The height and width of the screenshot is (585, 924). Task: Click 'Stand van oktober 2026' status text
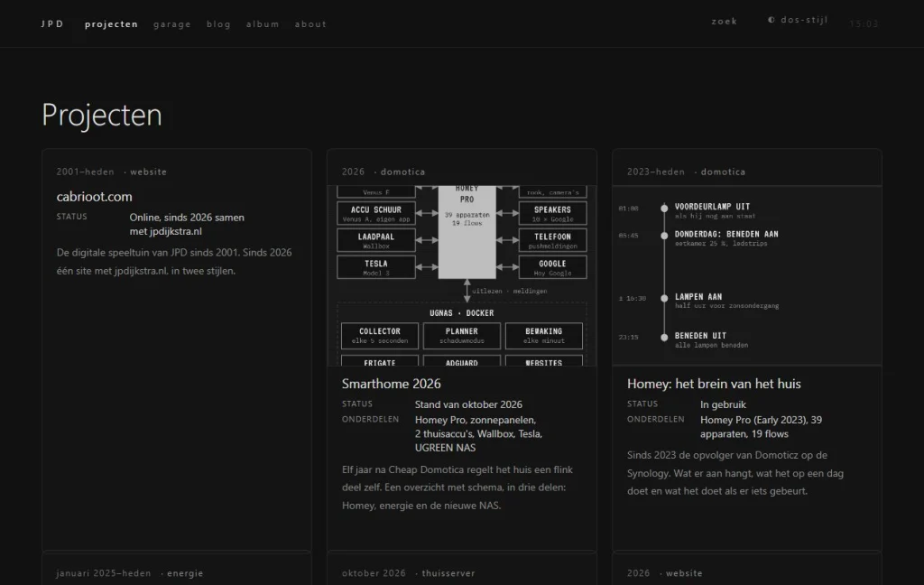468,404
